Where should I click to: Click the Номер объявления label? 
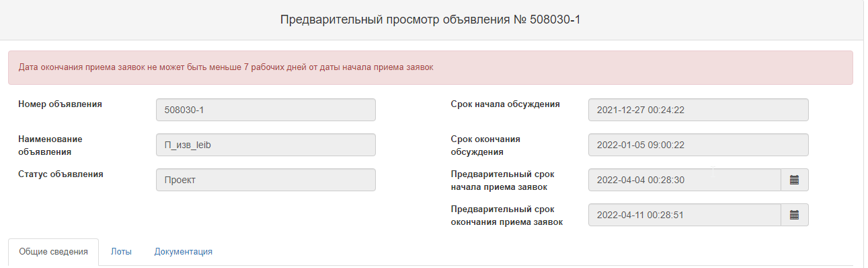coord(60,104)
